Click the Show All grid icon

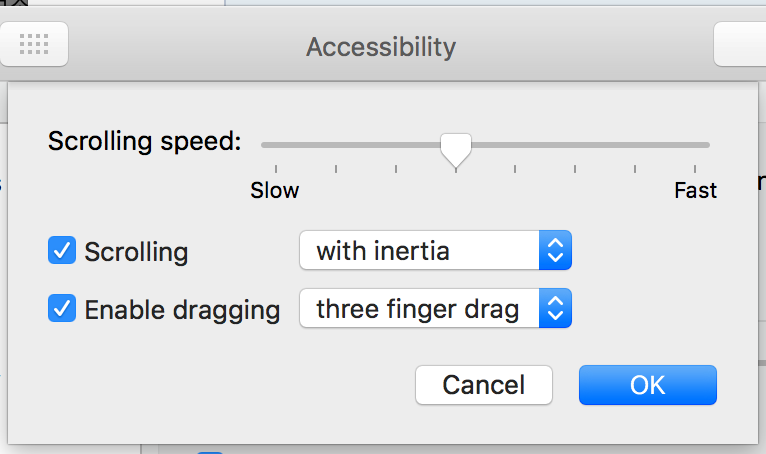click(34, 45)
